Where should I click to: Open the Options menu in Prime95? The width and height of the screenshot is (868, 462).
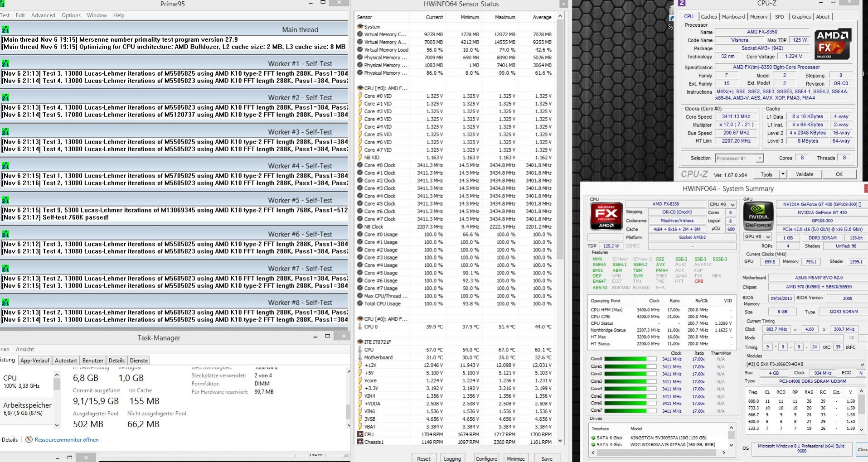pos(71,15)
